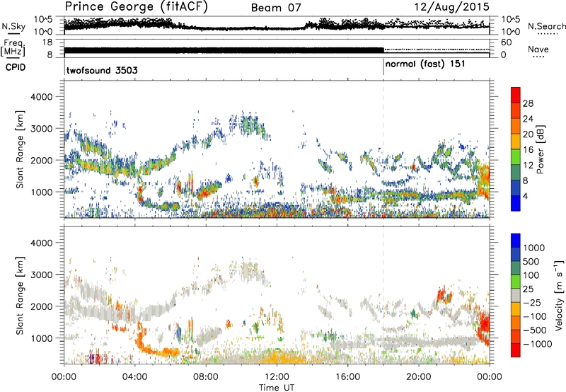
Task: Click the '16' tick on the Power colorbar
Action: (528, 150)
